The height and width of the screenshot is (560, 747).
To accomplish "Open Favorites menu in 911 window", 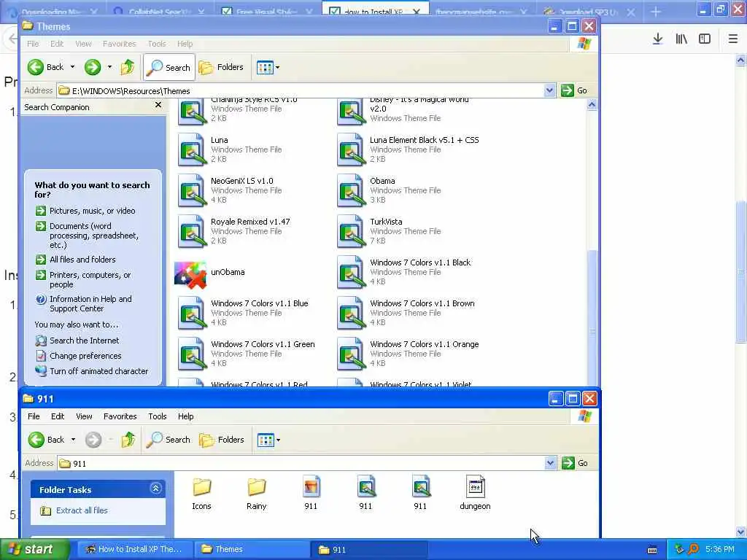I will tap(120, 416).
